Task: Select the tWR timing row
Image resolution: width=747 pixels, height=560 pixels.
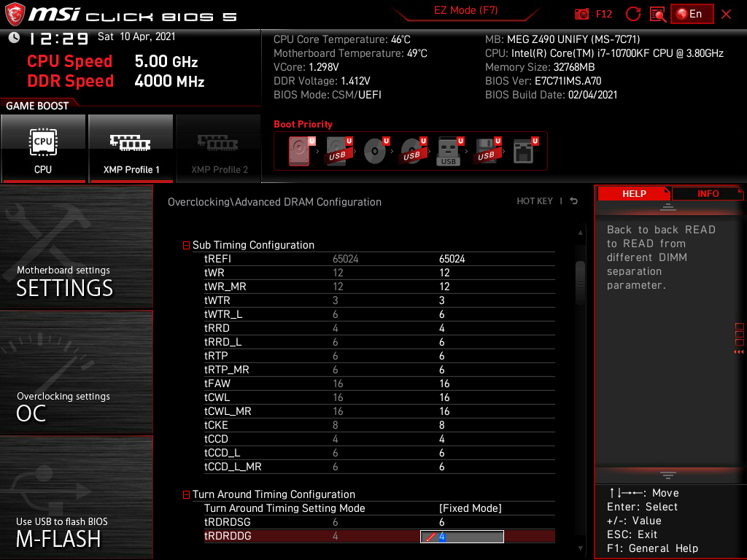Action: [x=379, y=273]
